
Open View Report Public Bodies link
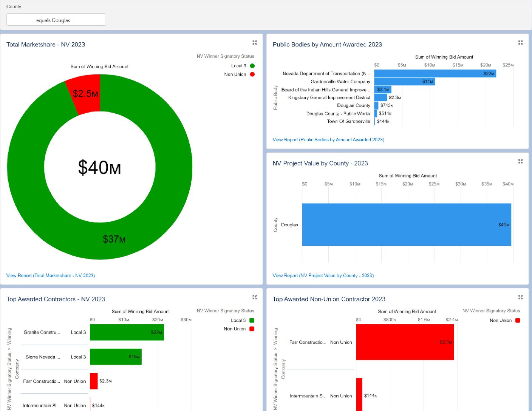click(x=328, y=140)
